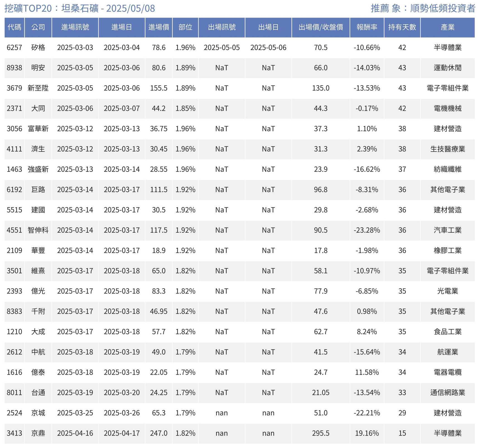The image size is (480, 448).
Task: Click industry 運動休閒
Action: point(448,68)
